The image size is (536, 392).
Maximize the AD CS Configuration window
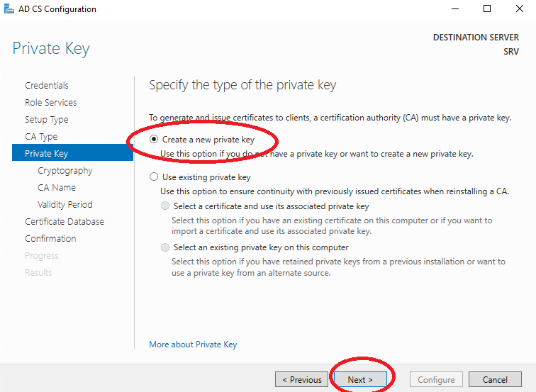(x=487, y=9)
